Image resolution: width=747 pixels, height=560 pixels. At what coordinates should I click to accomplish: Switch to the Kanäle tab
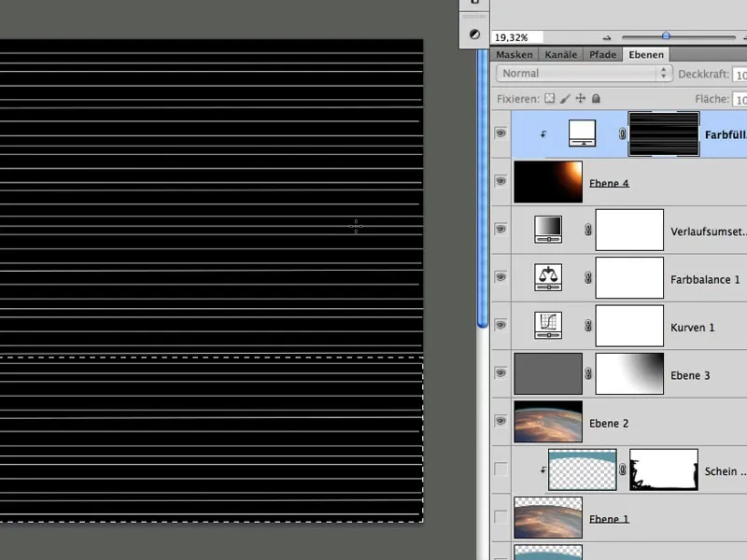coord(561,55)
